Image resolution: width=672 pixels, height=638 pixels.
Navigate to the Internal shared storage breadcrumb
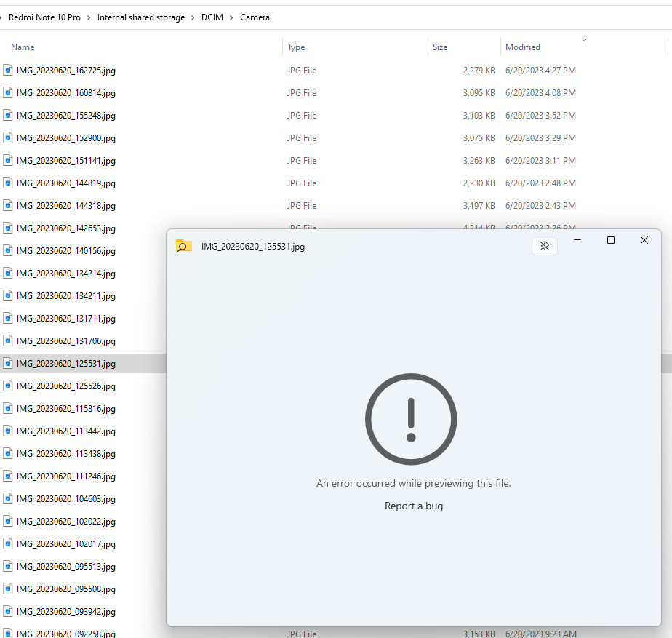coord(140,17)
